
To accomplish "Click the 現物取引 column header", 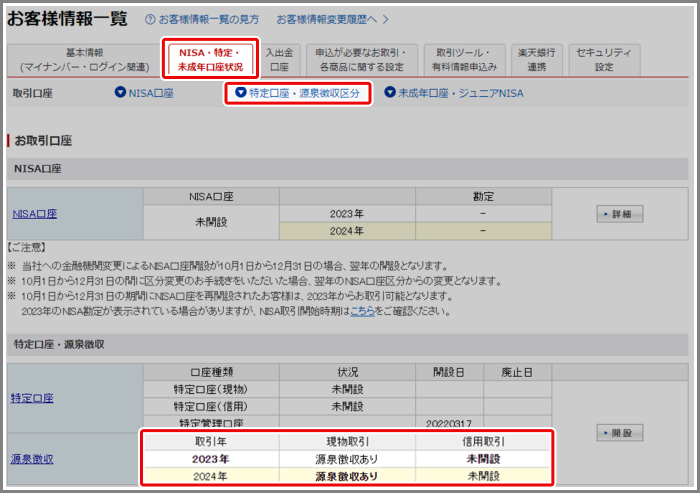I will click(347, 442).
